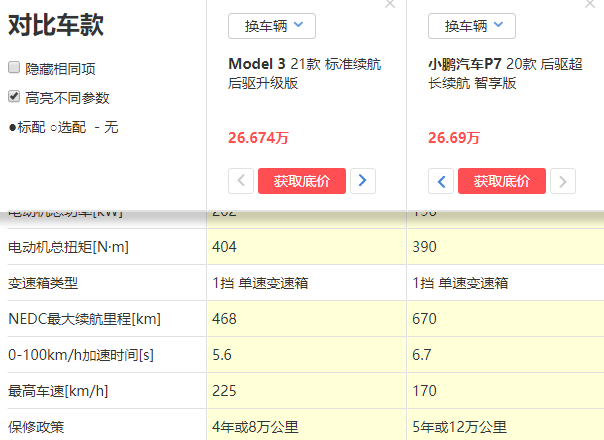Select Model 3 price 26.674万

tap(258, 138)
